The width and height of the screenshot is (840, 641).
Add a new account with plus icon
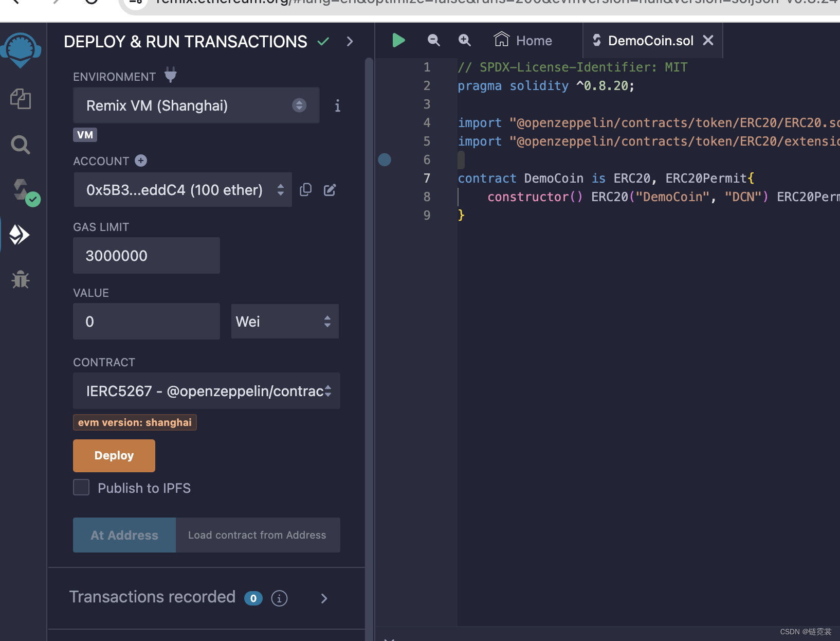pyautogui.click(x=141, y=161)
